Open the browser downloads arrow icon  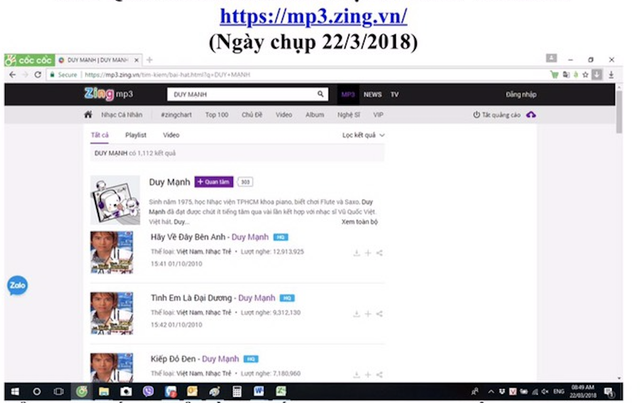pyautogui.click(x=611, y=75)
